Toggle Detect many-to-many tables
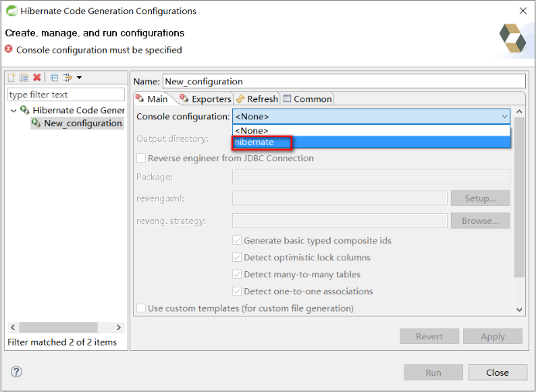 pyautogui.click(x=237, y=274)
